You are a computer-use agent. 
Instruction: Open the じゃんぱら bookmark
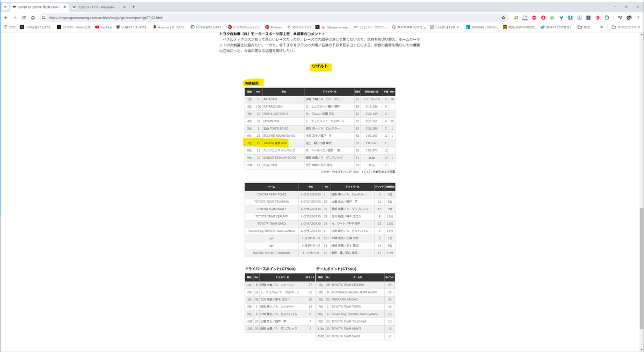coord(447,27)
